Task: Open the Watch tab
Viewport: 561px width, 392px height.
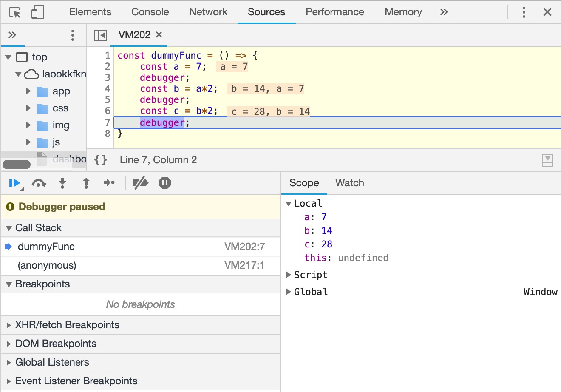Action: (x=349, y=183)
